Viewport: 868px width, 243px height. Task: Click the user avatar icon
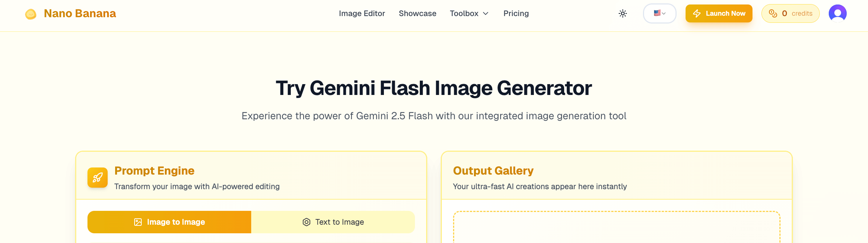coord(837,13)
